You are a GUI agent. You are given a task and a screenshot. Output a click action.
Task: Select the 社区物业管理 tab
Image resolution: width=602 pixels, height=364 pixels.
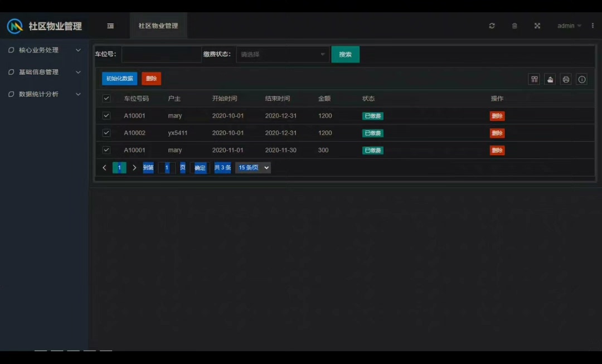[158, 26]
